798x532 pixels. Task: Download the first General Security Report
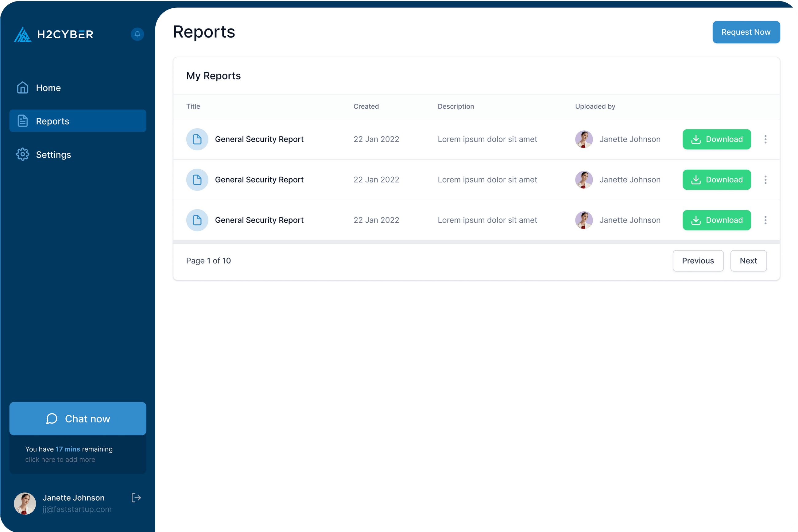point(717,139)
